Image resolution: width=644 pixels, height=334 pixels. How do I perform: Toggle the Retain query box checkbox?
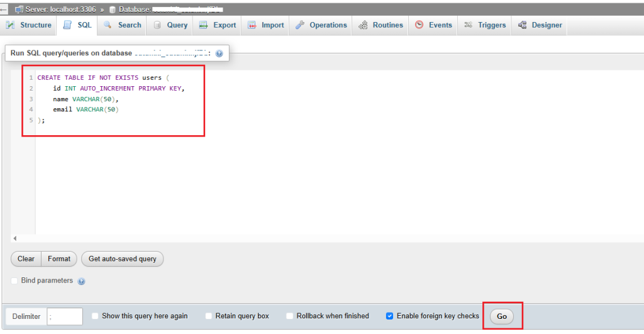pyautogui.click(x=209, y=316)
